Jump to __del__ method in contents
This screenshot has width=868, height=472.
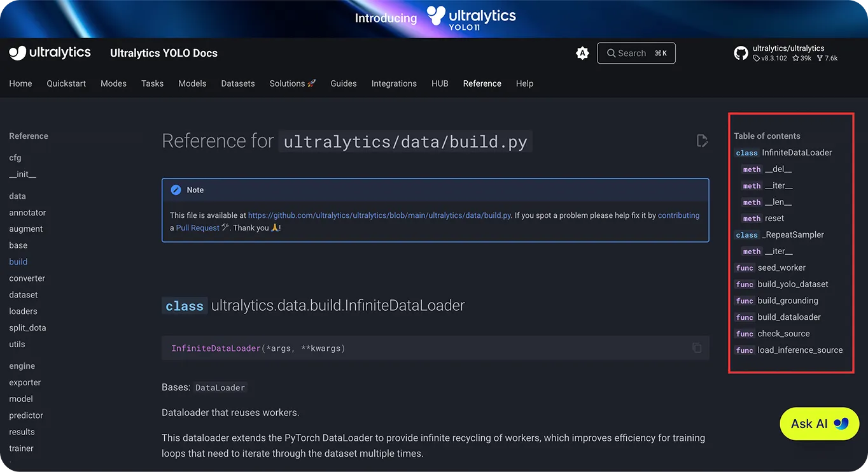click(x=767, y=169)
